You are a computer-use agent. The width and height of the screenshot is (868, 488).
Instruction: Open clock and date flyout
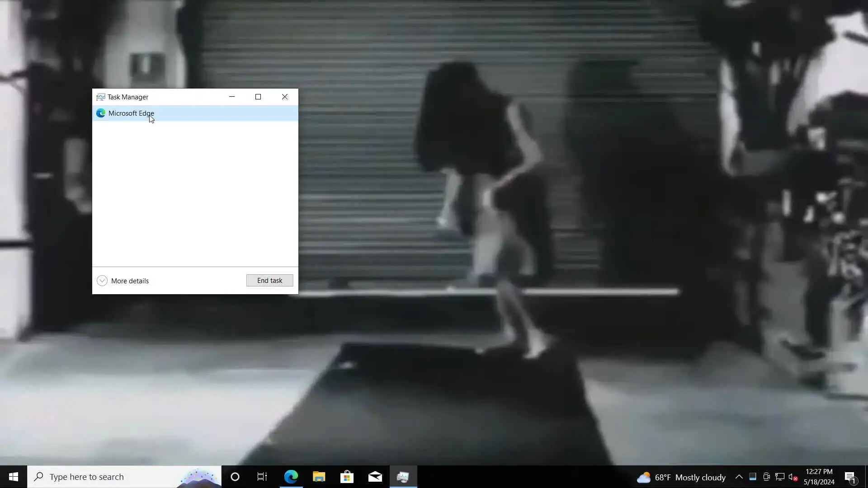pos(819,477)
